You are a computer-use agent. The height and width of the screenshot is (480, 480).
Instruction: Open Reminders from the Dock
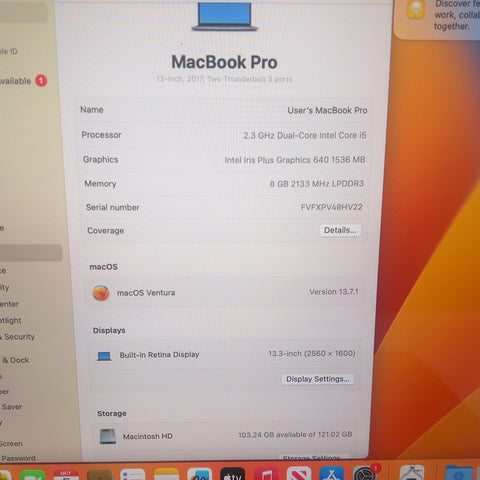[133, 475]
